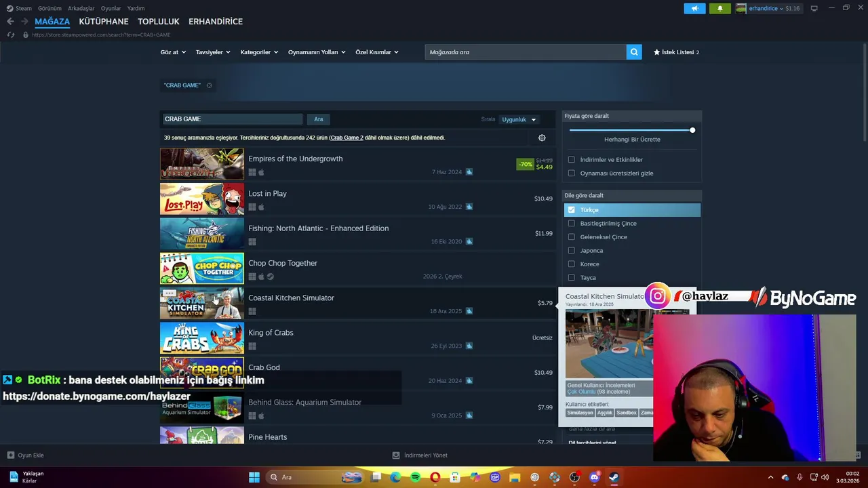Click the price range slider handle
The image size is (868, 488).
click(x=692, y=130)
